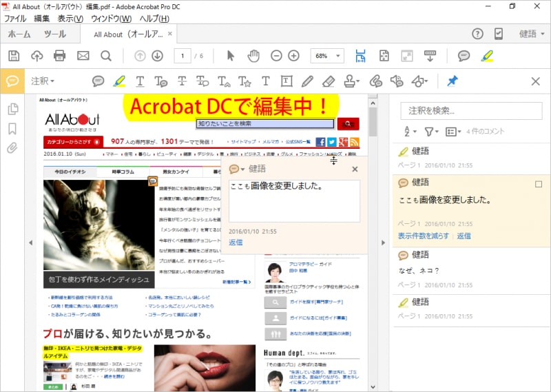This screenshot has height=392, width=551.
Task: Click the read mode download-style icon
Action: point(430,56)
